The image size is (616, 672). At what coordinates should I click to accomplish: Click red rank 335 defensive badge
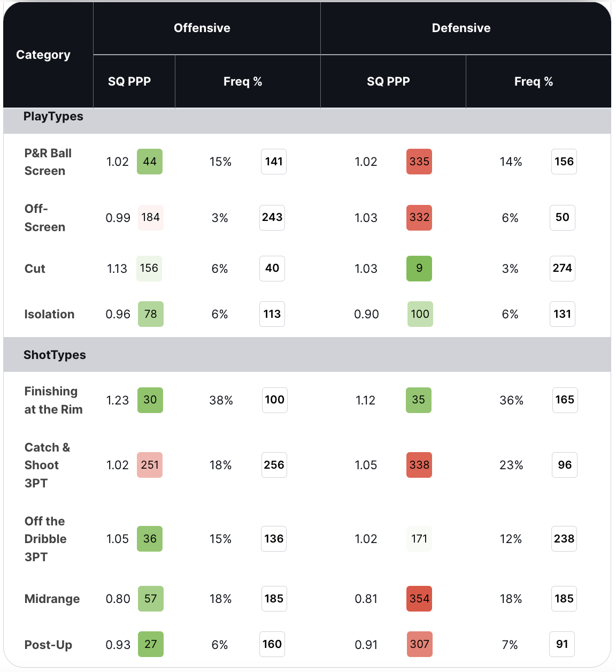[419, 162]
